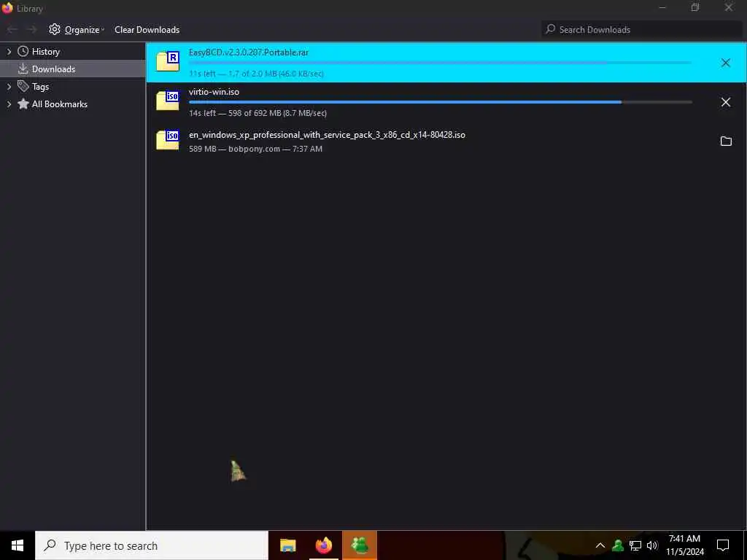Image resolution: width=747 pixels, height=560 pixels.
Task: Minimize the Library window
Action: tap(662, 7)
